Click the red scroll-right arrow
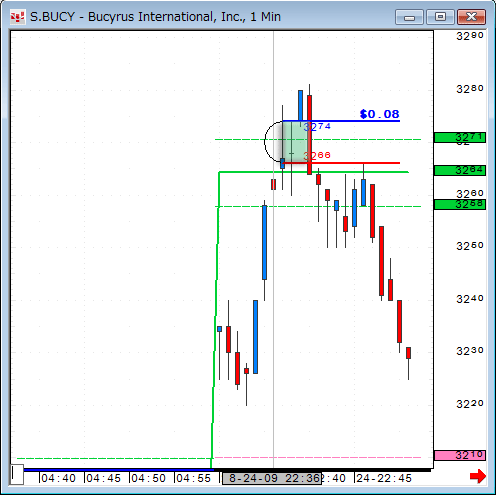 [x=478, y=476]
